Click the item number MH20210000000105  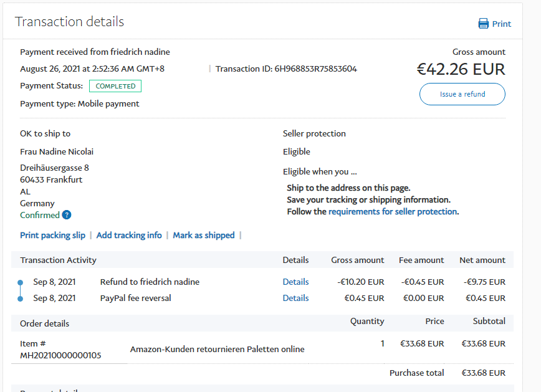pos(60,355)
